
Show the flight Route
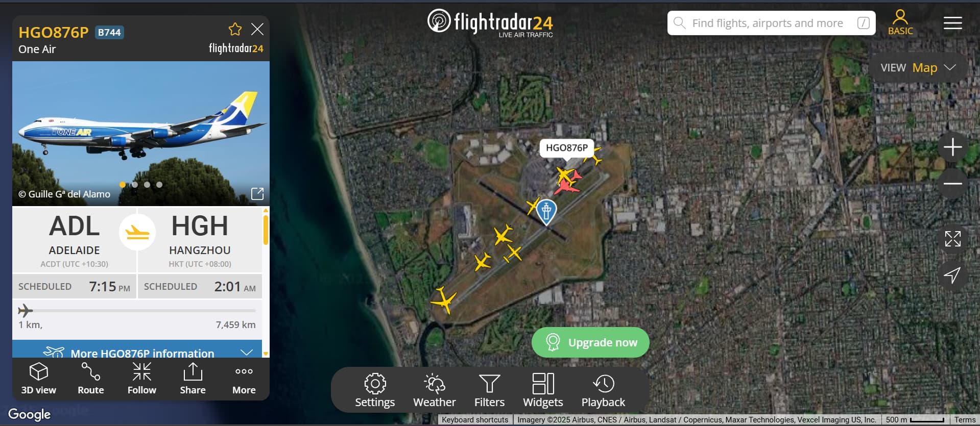coord(91,379)
